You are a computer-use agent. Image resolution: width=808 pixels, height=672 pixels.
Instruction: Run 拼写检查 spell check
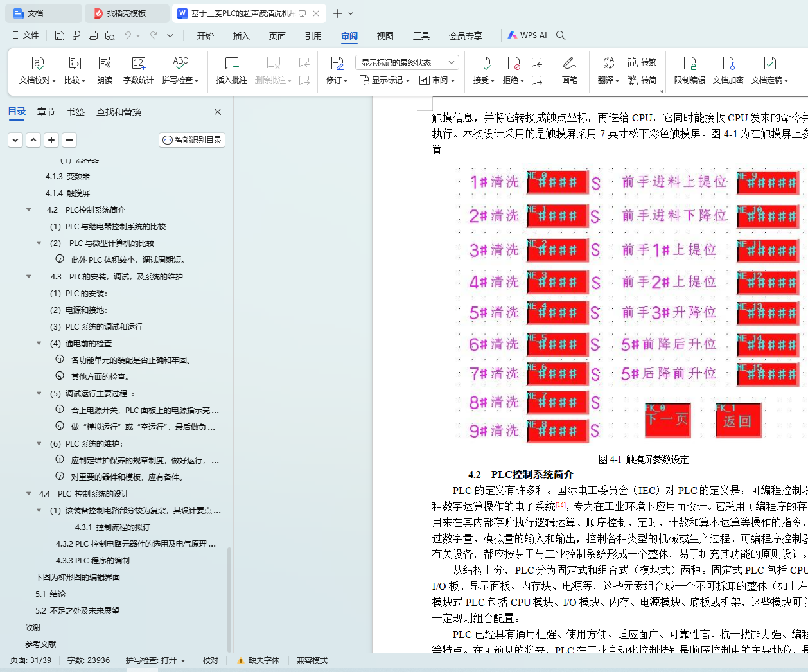click(180, 71)
